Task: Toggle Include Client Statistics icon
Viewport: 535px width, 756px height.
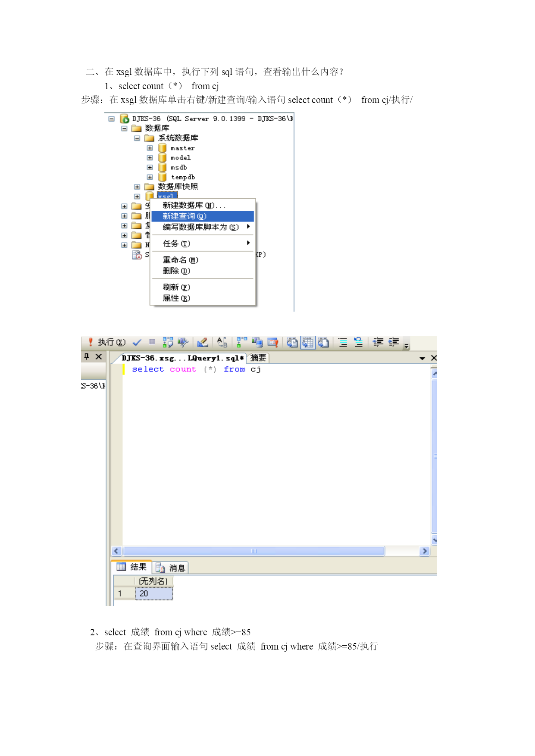Action: click(257, 342)
